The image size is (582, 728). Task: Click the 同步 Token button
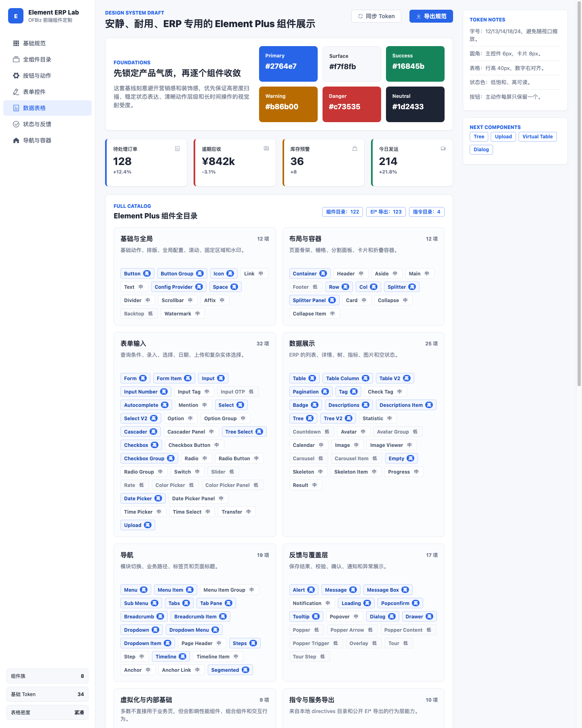click(376, 16)
